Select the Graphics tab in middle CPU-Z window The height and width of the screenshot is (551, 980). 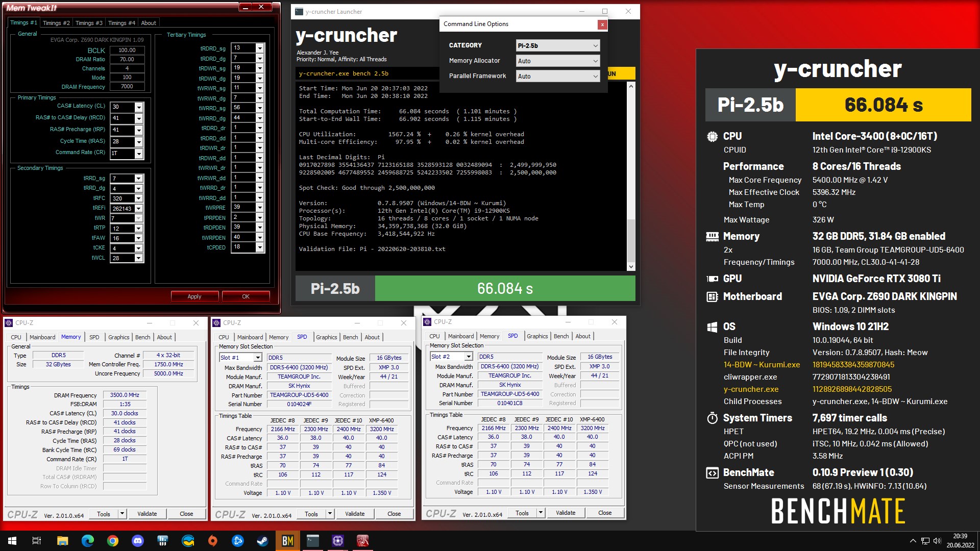point(327,337)
